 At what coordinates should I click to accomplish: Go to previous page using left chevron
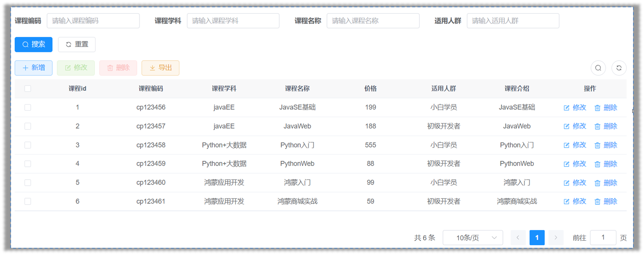coord(518,238)
